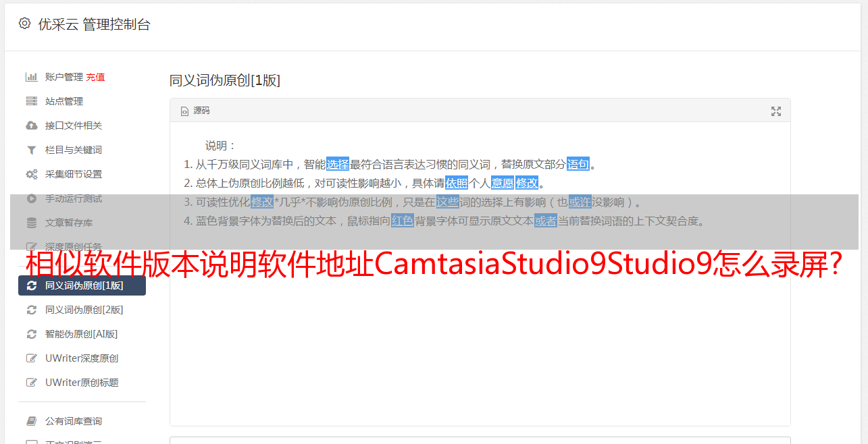Click highlighted word 依照 in editor
868x444 pixels.
[x=457, y=183]
